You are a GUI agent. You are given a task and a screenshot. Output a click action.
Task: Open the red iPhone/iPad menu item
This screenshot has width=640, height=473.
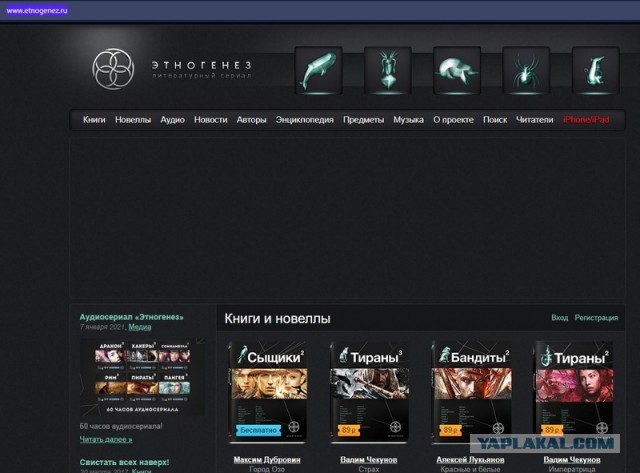click(x=586, y=120)
